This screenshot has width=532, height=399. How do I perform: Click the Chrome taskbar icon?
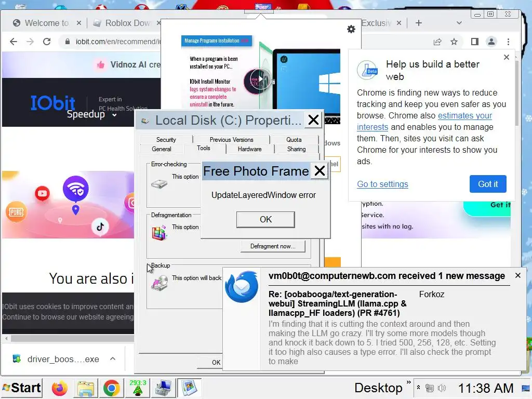(111, 388)
